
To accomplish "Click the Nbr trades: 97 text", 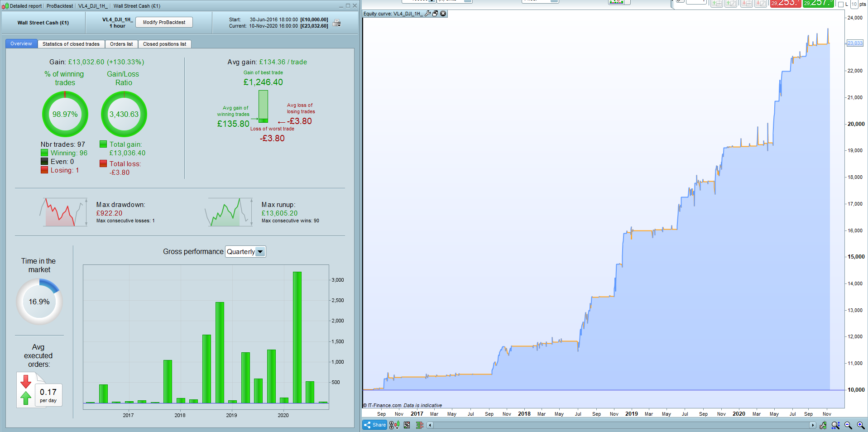I will (63, 144).
